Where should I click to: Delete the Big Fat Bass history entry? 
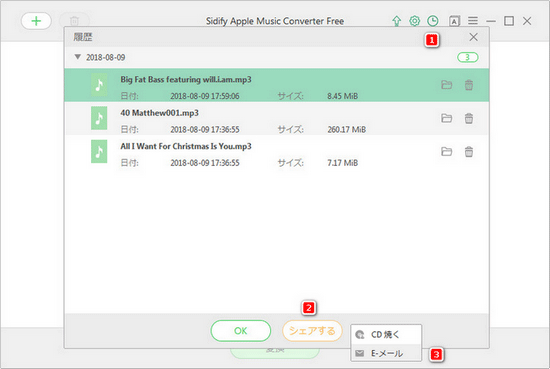click(x=469, y=85)
